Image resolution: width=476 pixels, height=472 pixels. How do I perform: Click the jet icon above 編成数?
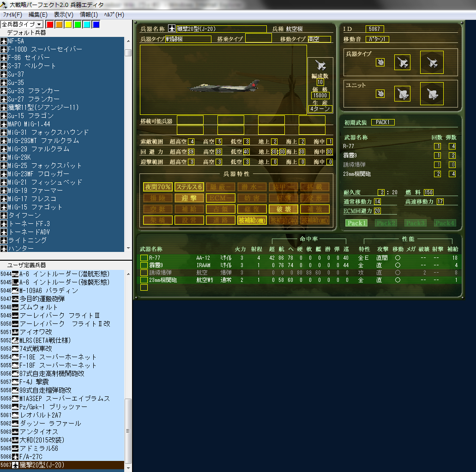click(x=320, y=65)
